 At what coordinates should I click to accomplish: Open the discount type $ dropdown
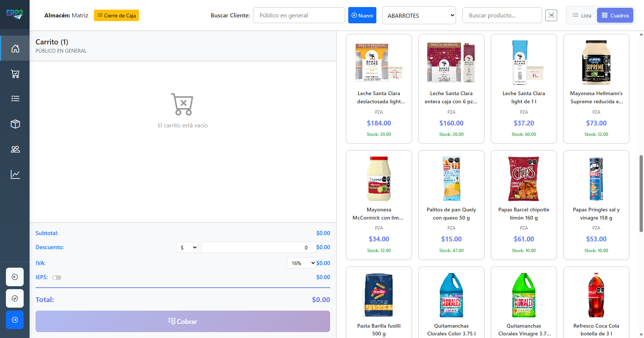[187, 248]
